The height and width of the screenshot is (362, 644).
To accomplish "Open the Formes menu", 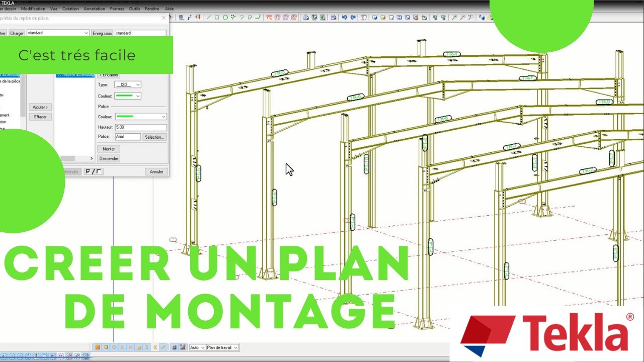I will pyautogui.click(x=117, y=9).
